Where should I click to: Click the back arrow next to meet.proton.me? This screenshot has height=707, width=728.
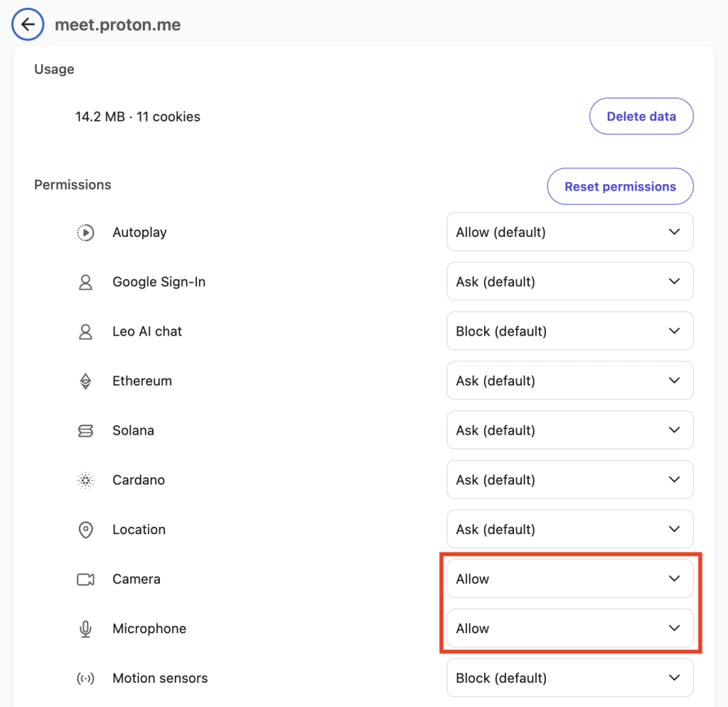tap(28, 23)
